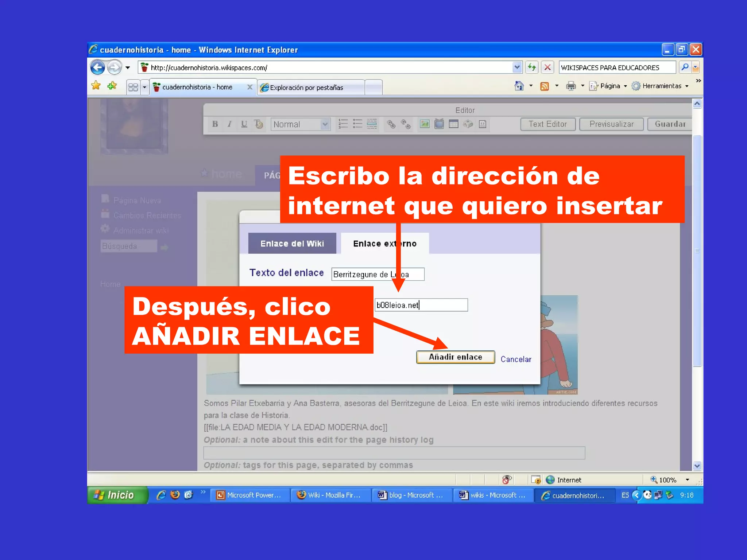This screenshot has height=560, width=747.
Task: Click the RSS feeds icon
Action: pos(544,86)
